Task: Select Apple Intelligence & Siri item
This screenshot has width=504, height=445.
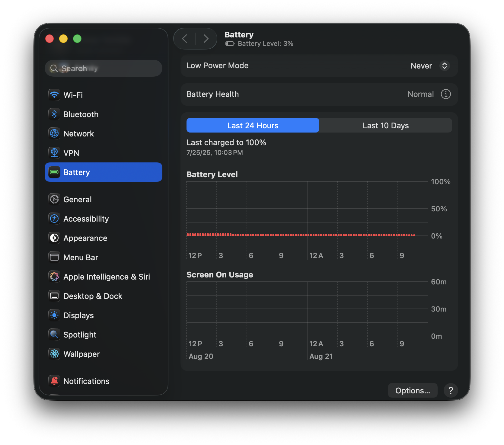Action: point(106,277)
